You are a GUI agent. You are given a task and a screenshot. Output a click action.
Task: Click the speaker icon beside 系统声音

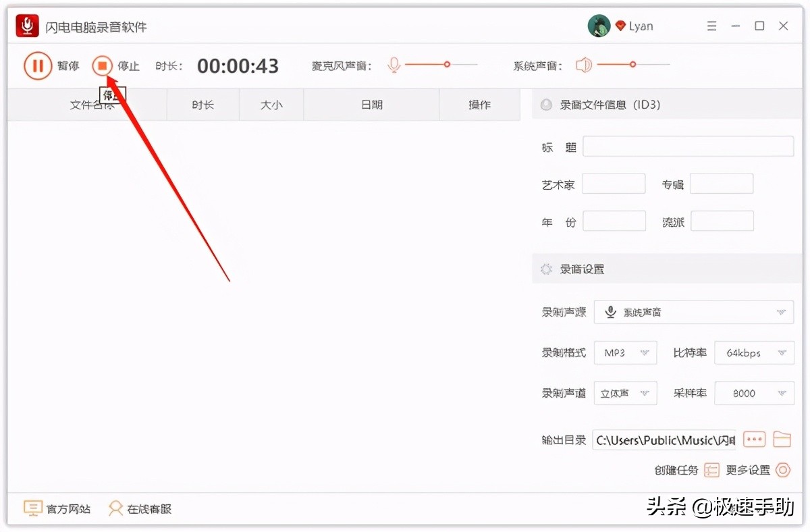click(583, 64)
